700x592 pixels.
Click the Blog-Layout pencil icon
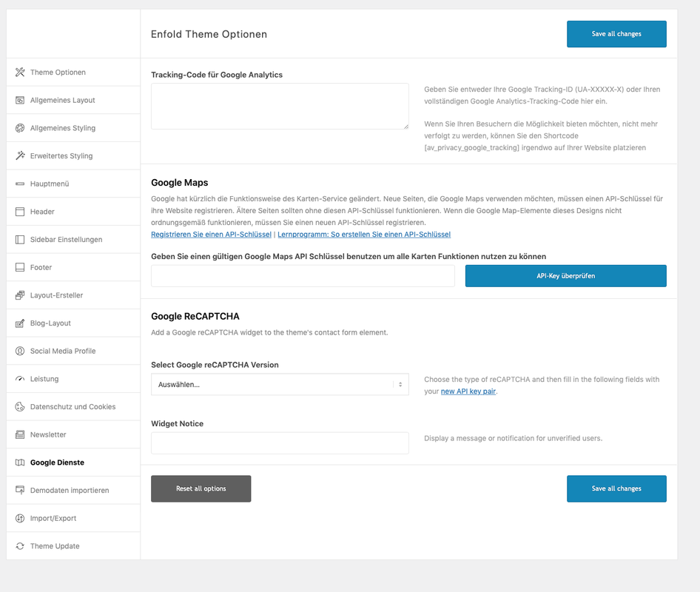(20, 323)
